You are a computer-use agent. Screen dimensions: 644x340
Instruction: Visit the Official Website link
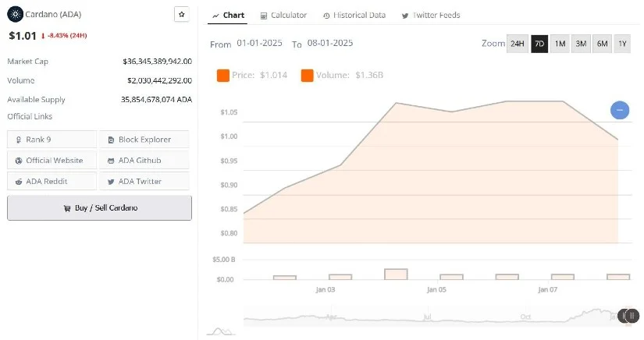(x=52, y=161)
